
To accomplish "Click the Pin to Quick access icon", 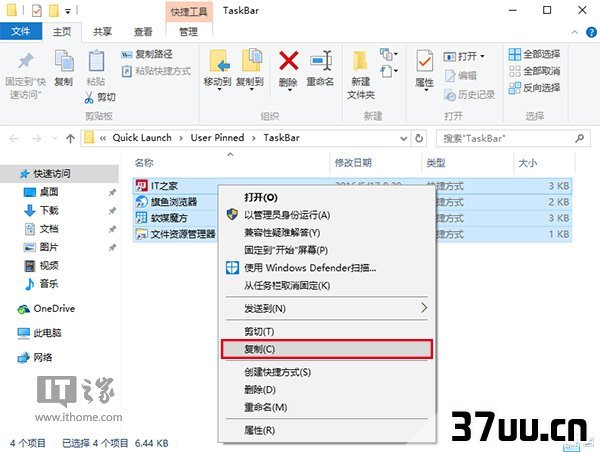I will (x=25, y=62).
